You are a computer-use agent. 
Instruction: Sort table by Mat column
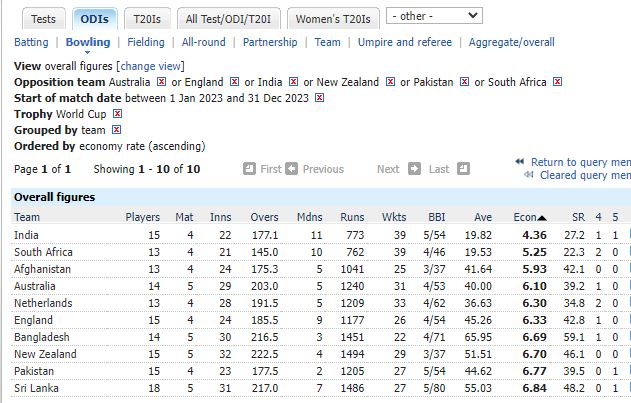click(184, 217)
